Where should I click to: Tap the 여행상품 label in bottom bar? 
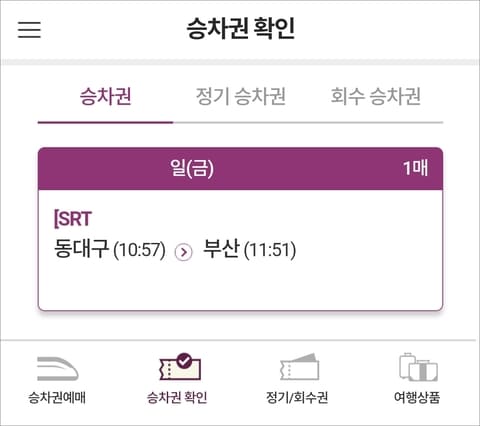pos(417,398)
